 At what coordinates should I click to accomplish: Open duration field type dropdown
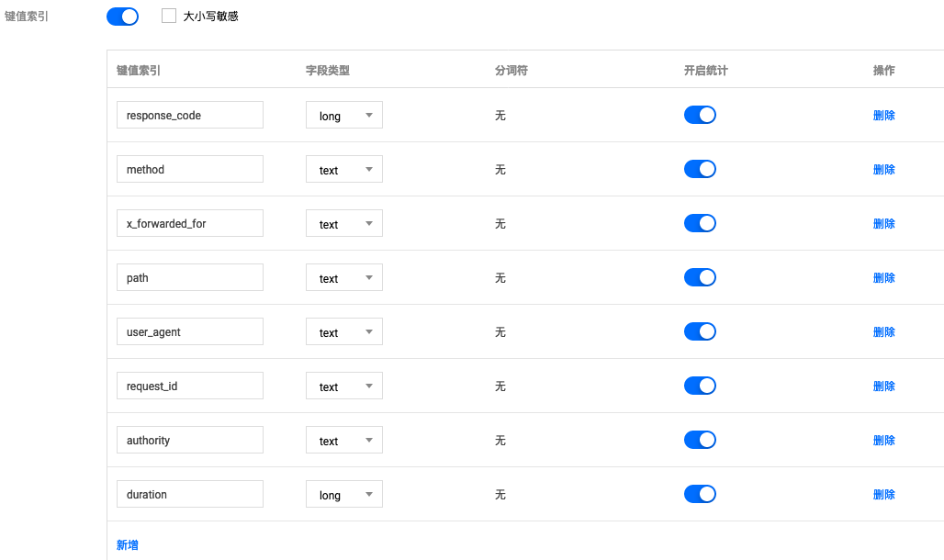pyautogui.click(x=344, y=495)
